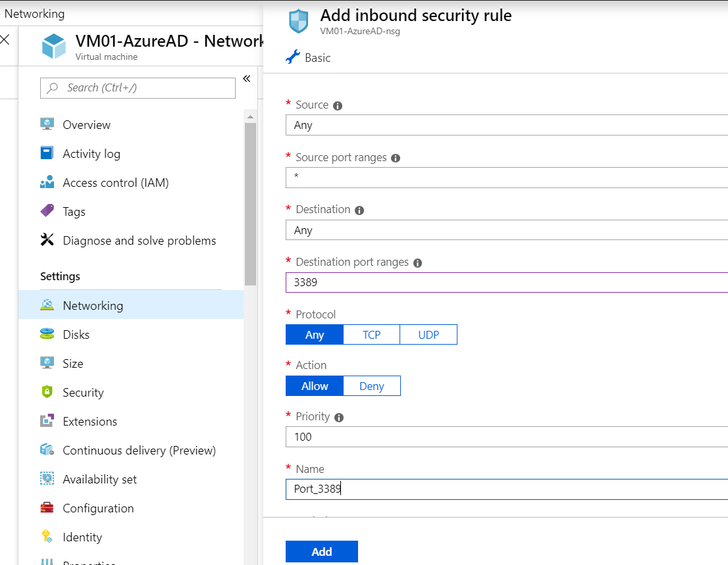
Task: Click the Overview monitor icon
Action: [x=47, y=124]
